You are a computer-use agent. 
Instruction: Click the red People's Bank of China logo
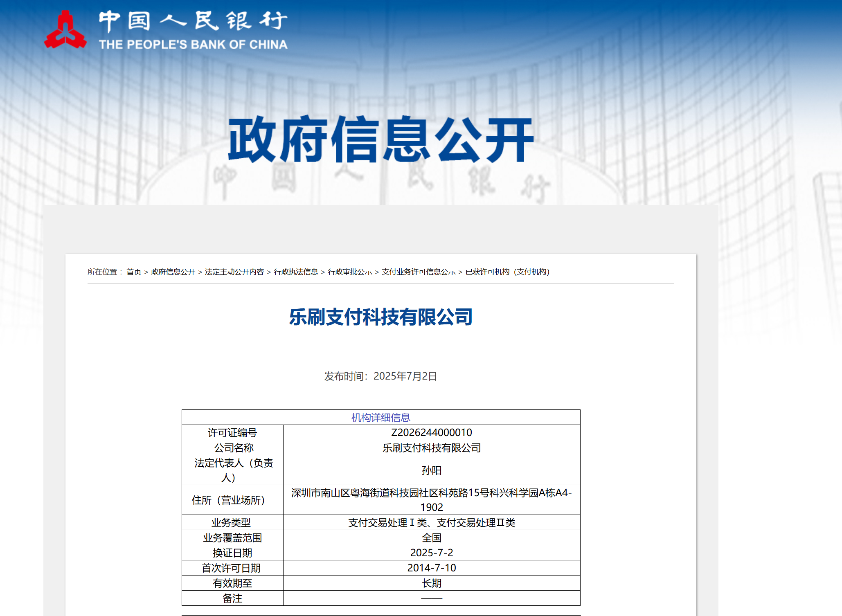click(x=65, y=30)
